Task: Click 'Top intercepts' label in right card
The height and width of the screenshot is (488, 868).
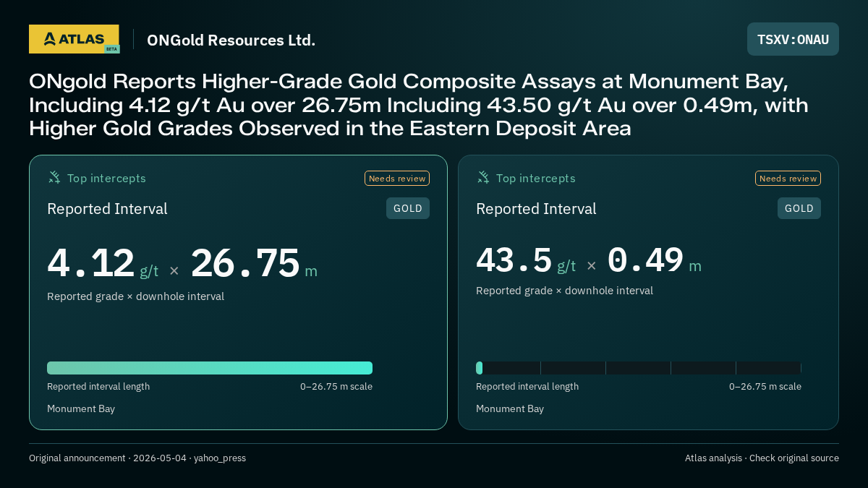Action: [x=535, y=178]
